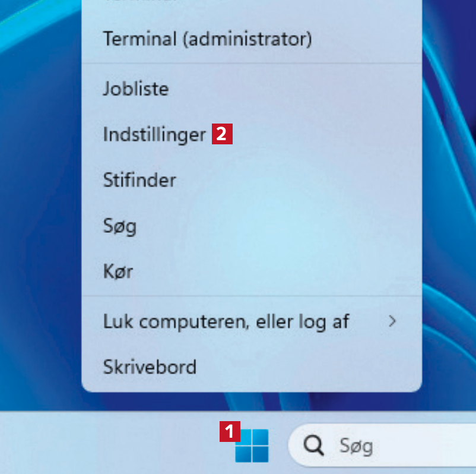Click the Windows Start button
The height and width of the screenshot is (474, 476).
(252, 445)
